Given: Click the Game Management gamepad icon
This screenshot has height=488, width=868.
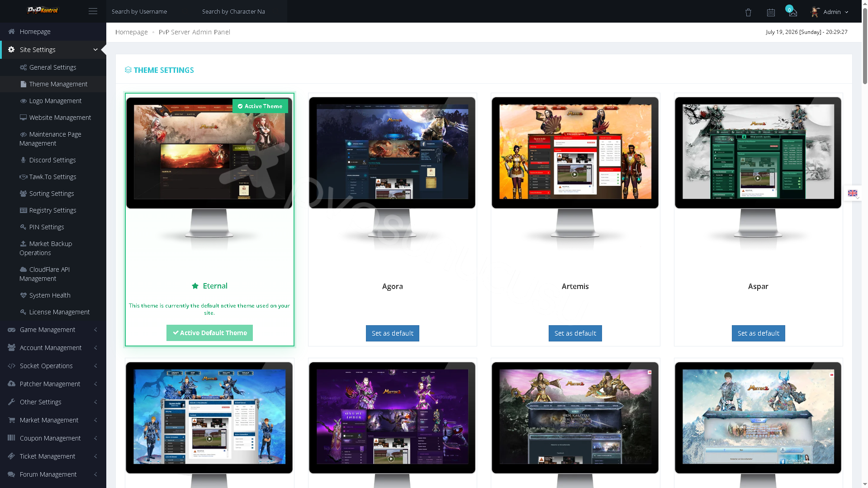Looking at the screenshot, I should click(x=11, y=330).
